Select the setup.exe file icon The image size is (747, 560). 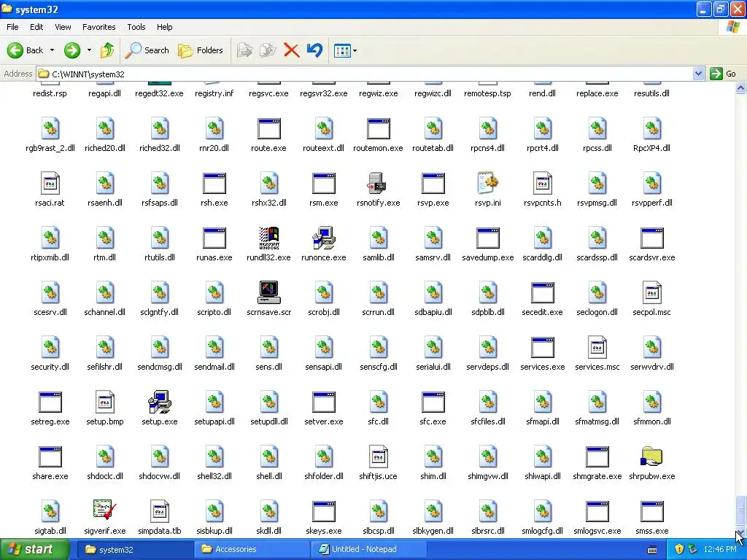coord(160,402)
